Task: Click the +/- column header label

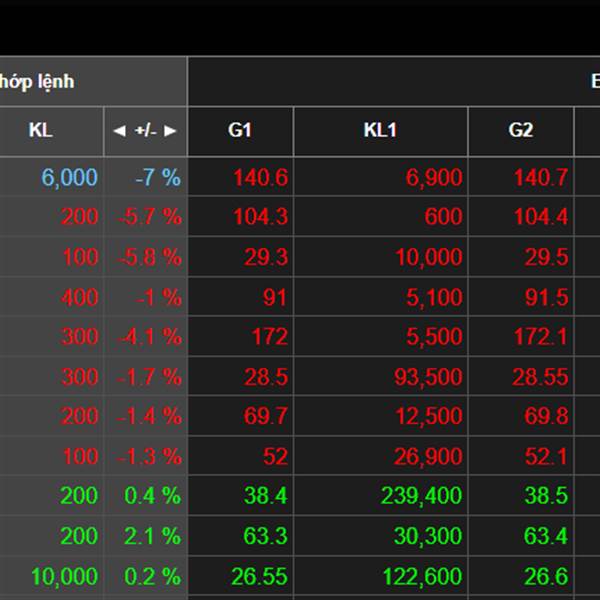Action: (145, 131)
